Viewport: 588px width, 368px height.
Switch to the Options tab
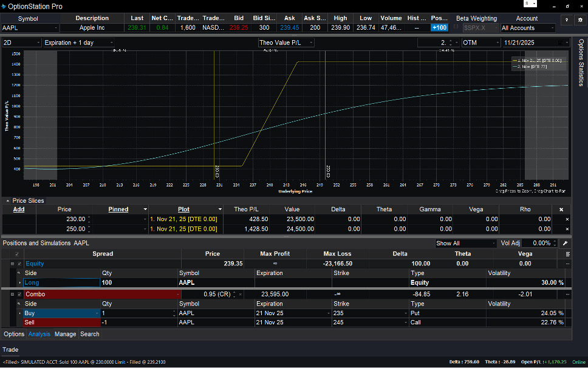coord(14,334)
